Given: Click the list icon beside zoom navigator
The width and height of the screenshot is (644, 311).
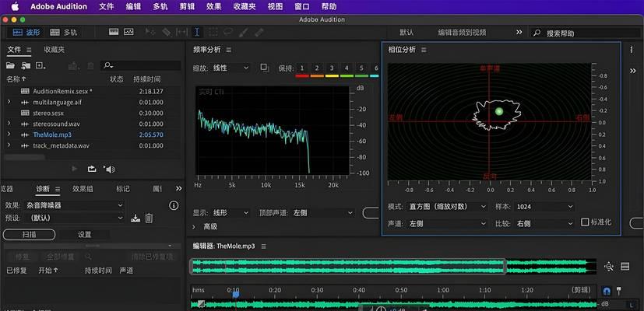Looking at the screenshot, I should coord(625,267).
